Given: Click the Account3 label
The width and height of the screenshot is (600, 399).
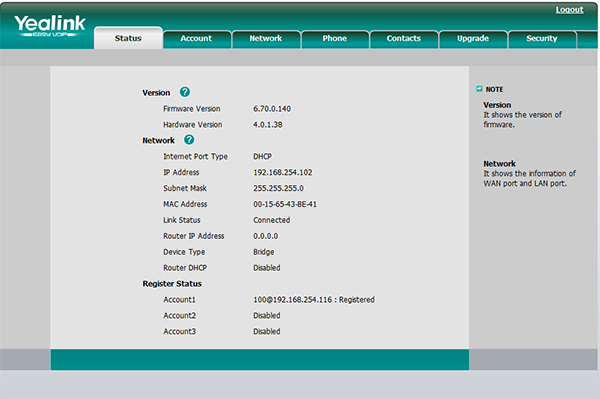Looking at the screenshot, I should [x=179, y=331].
